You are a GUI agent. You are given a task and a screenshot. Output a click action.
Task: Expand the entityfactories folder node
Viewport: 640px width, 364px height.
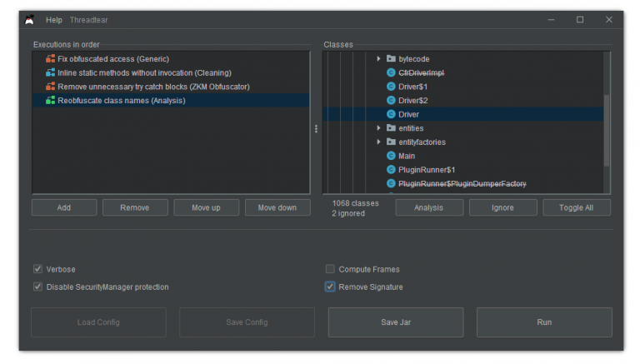378,142
